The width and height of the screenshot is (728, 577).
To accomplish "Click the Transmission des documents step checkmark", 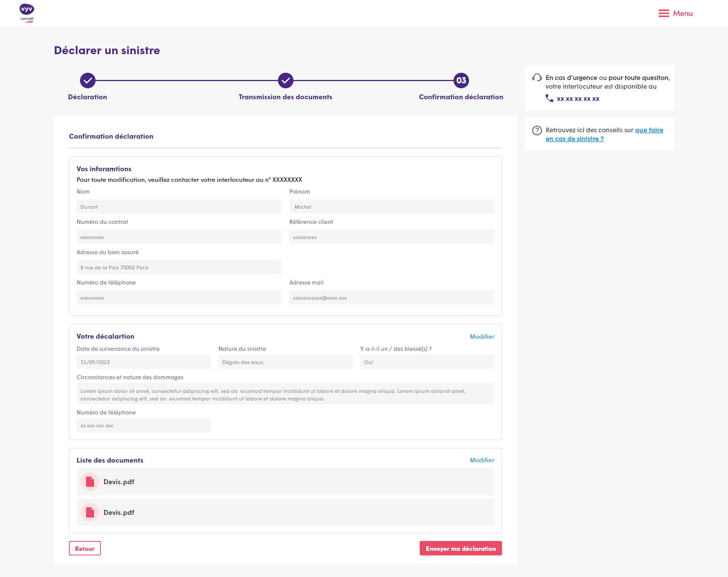I will tap(286, 80).
